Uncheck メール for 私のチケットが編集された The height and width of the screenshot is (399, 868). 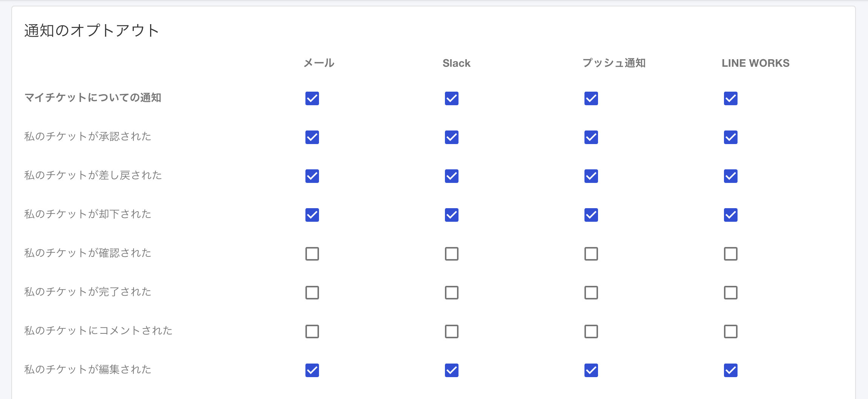point(312,370)
